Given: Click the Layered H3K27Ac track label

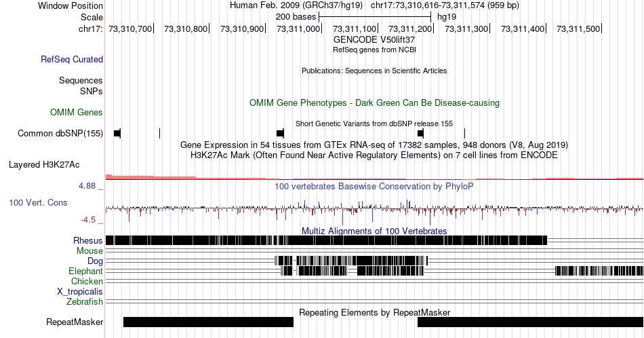Looking at the screenshot, I should click(44, 164).
